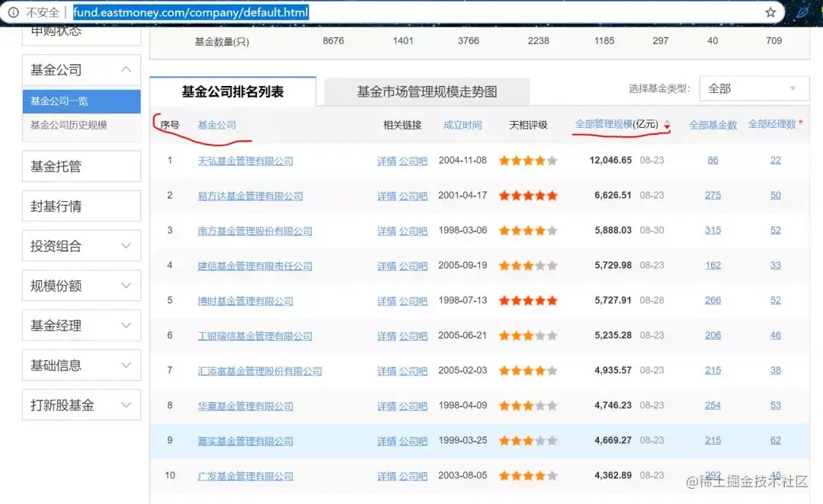
Task: Open 南方基金管理股份有限公司 link
Action: (255, 231)
